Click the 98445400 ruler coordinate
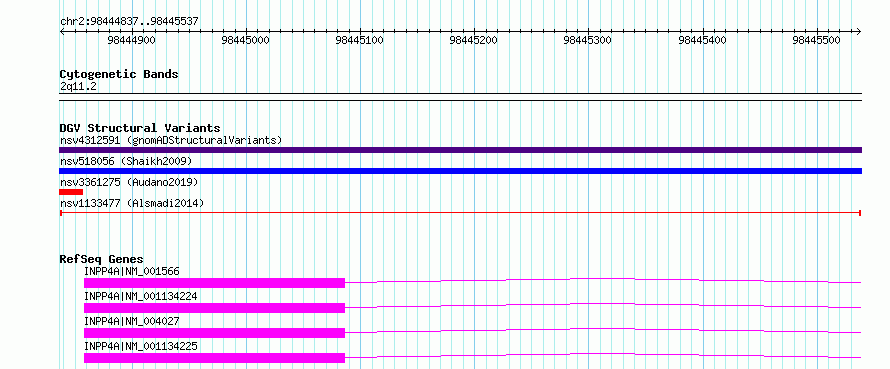The height and width of the screenshot is (369, 890). click(x=702, y=40)
